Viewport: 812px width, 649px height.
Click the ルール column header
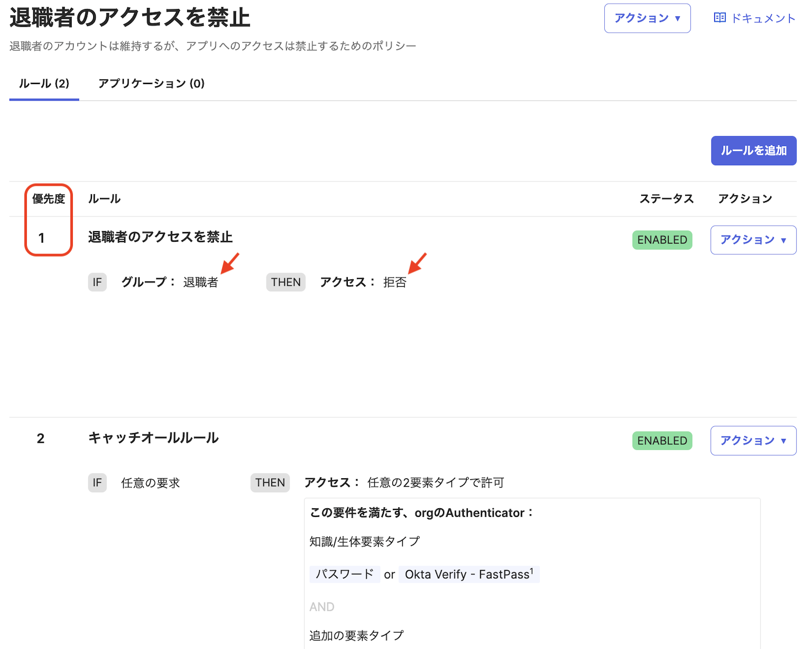click(104, 199)
